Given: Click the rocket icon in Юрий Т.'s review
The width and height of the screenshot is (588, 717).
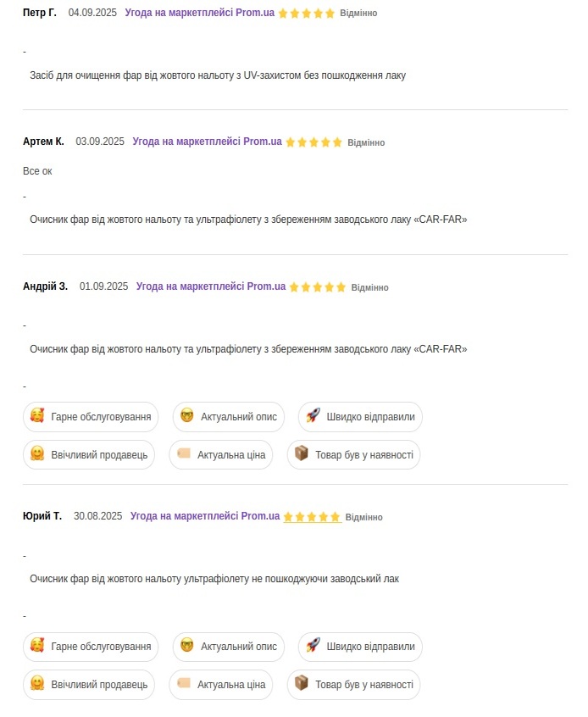Looking at the screenshot, I should point(313,646).
